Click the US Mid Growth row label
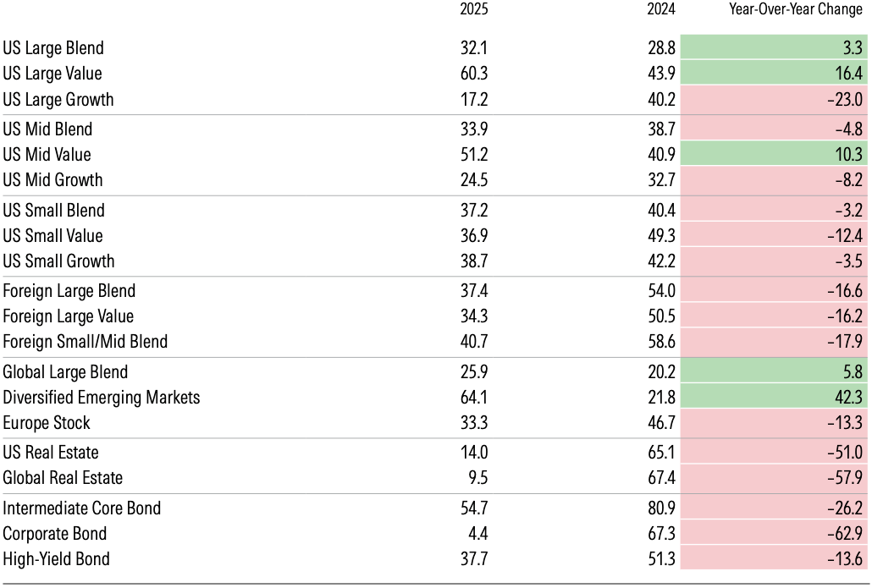Viewport: 872px width, 588px height. click(x=52, y=180)
